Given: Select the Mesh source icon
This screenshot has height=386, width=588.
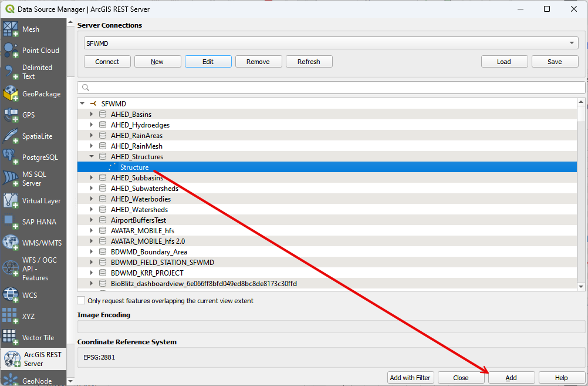Looking at the screenshot, I should tap(11, 29).
